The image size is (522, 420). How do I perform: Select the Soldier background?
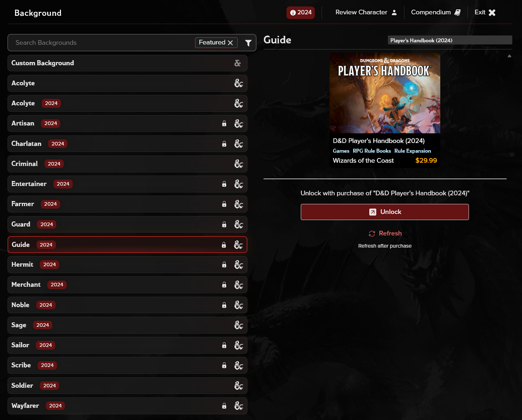(127, 386)
